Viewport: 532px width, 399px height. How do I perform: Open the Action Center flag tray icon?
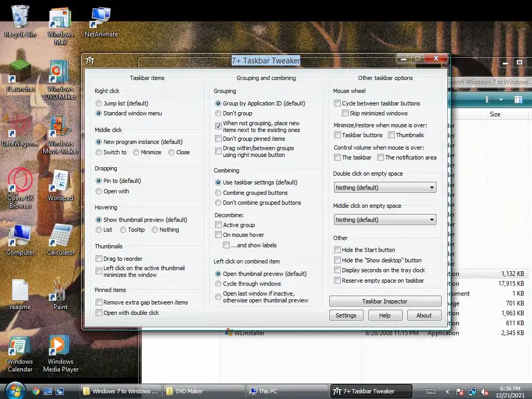pos(459,392)
